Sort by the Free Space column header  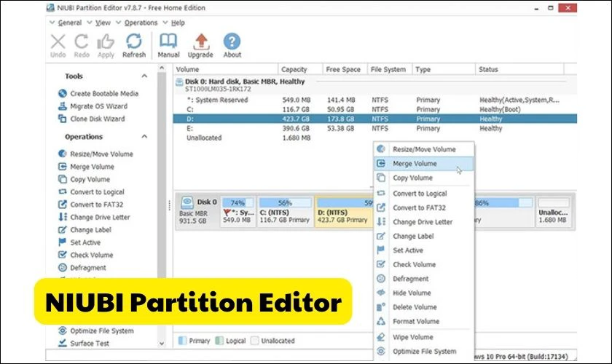coord(345,69)
